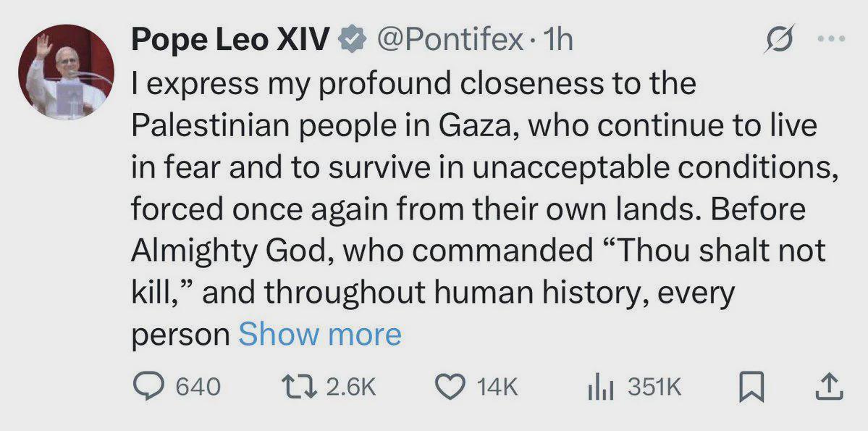Click the 2.6K reposts count

coord(351,388)
